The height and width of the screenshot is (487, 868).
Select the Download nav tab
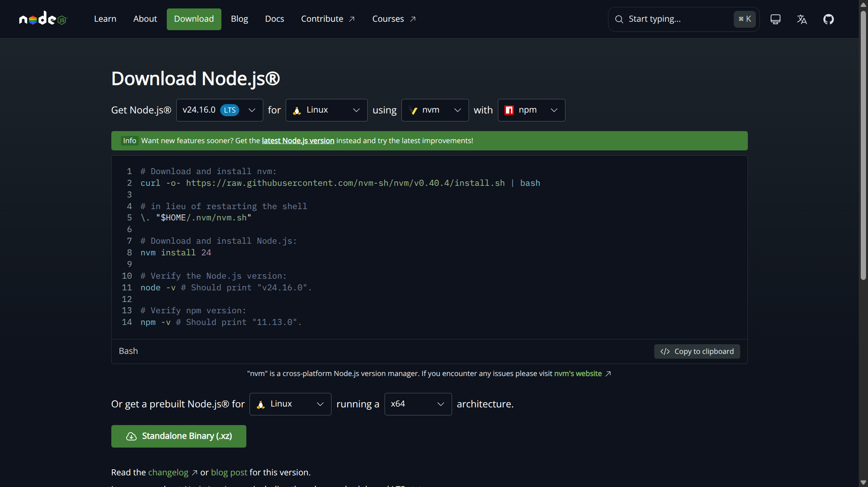[194, 19]
